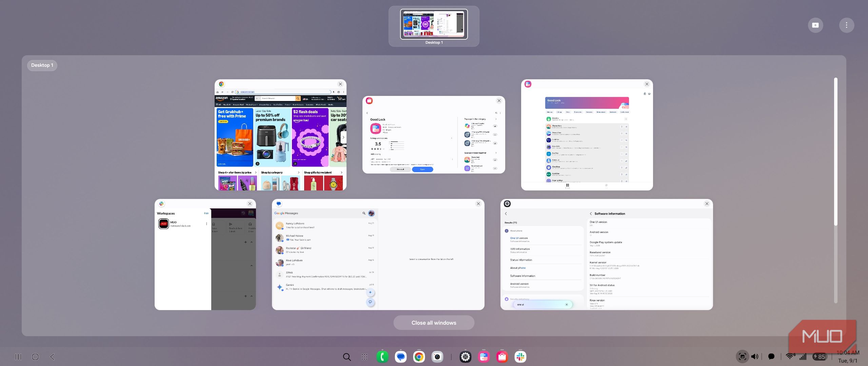Close the Settings window preview
This screenshot has width=868, height=366.
[x=707, y=204]
